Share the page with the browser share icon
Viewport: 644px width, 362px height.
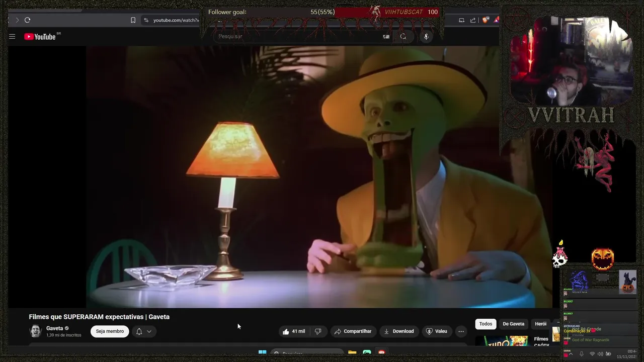[473, 20]
